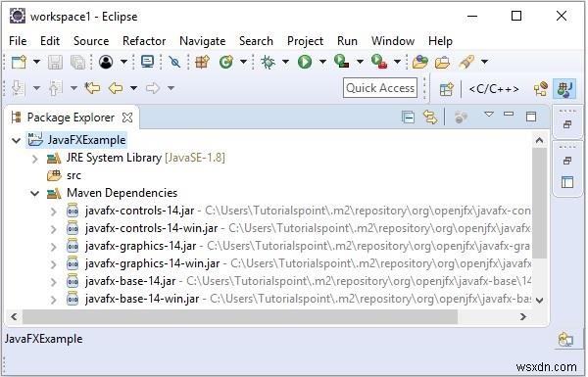Open the Package Explorer View Menu triangle
Viewport: 588px width, 377px height.
pyautogui.click(x=489, y=115)
